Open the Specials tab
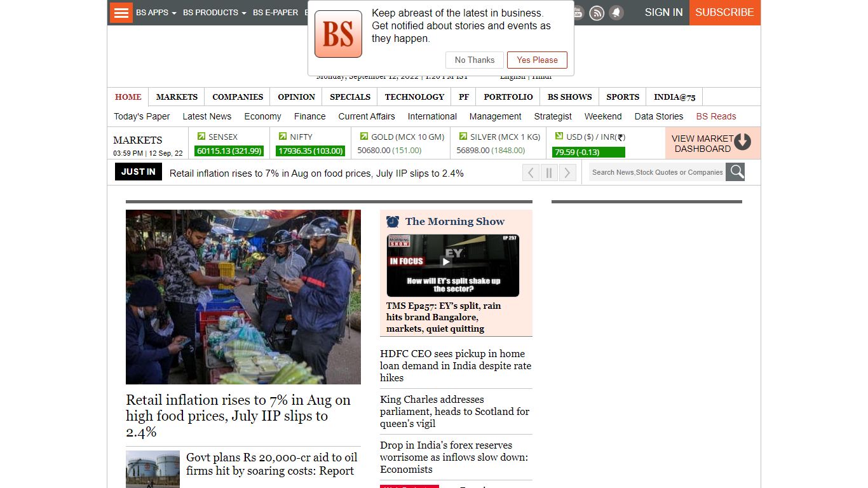This screenshot has width=868, height=488. coord(350,97)
